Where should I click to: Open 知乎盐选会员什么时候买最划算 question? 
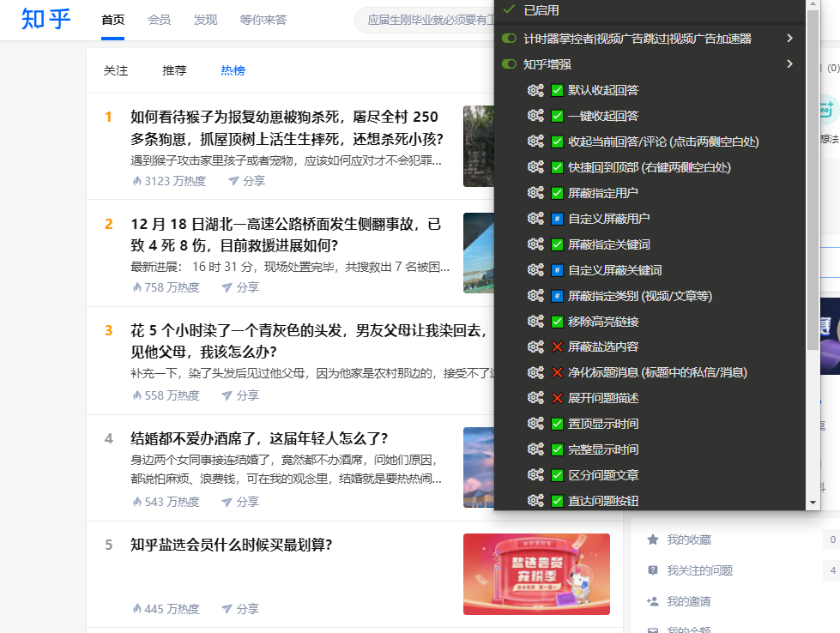point(232,545)
